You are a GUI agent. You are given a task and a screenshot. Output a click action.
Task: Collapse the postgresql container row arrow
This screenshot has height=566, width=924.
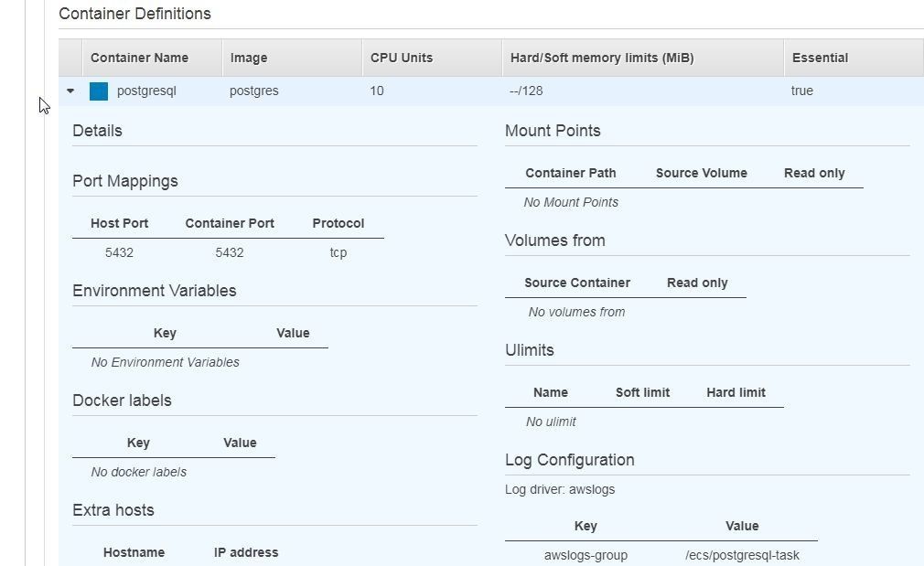point(70,91)
